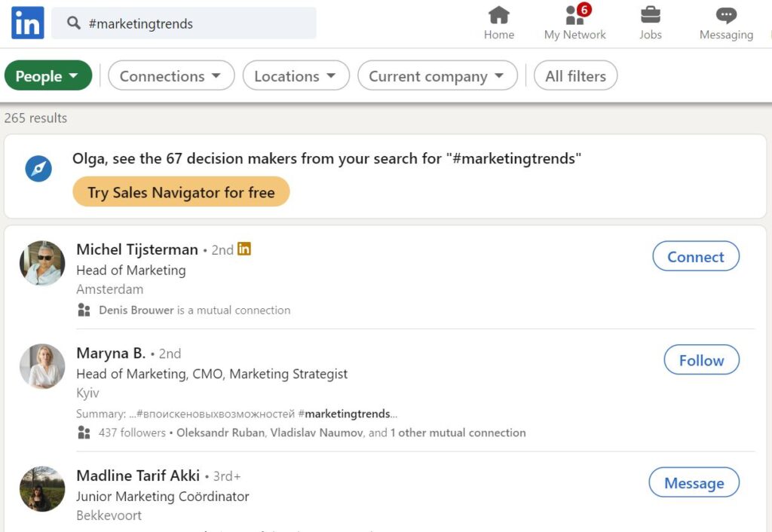Open Maryna B.'s profile photo
The width and height of the screenshot is (772, 532).
[x=42, y=366]
